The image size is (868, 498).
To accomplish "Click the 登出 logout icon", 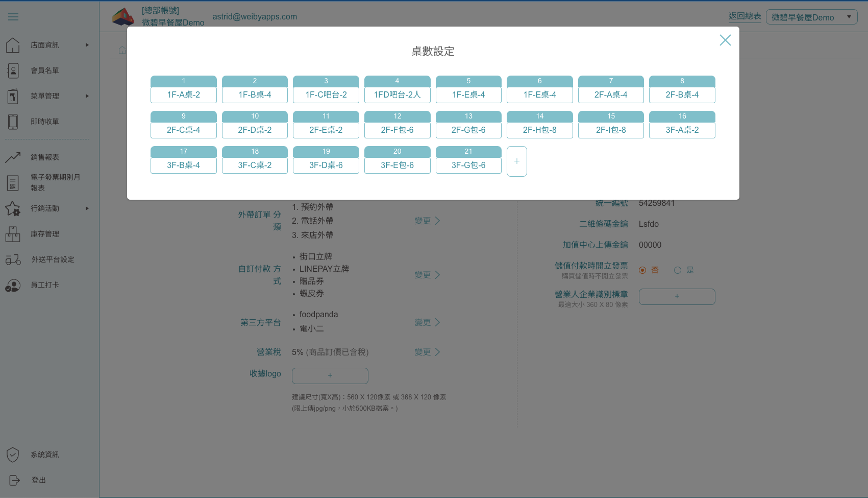I will click(x=14, y=480).
